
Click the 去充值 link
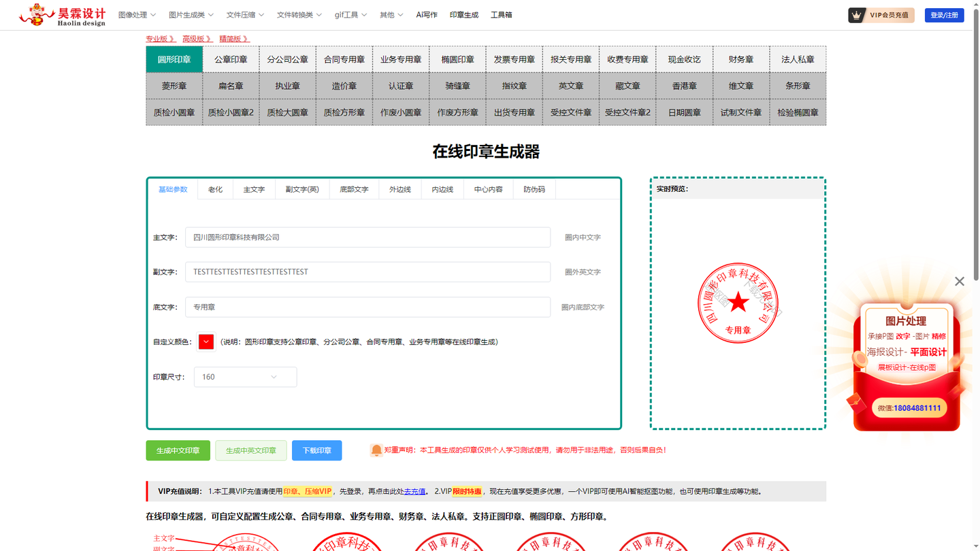415,491
